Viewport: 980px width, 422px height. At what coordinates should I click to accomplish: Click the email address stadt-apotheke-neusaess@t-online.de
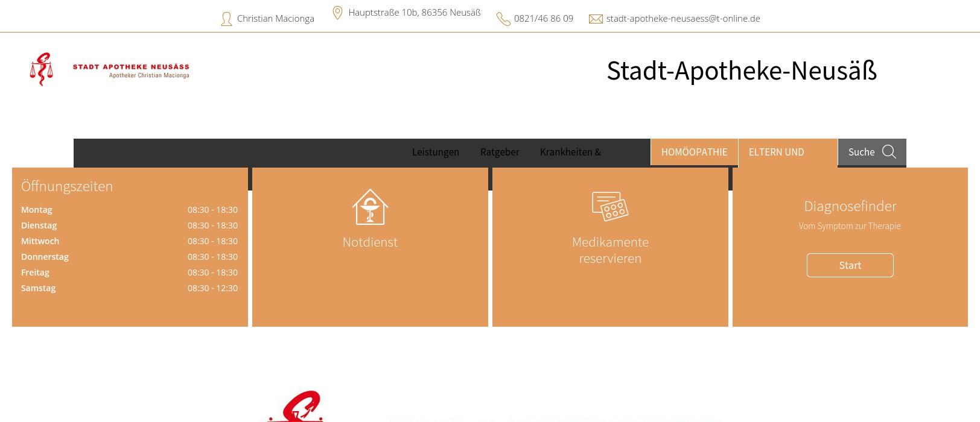[x=683, y=19]
